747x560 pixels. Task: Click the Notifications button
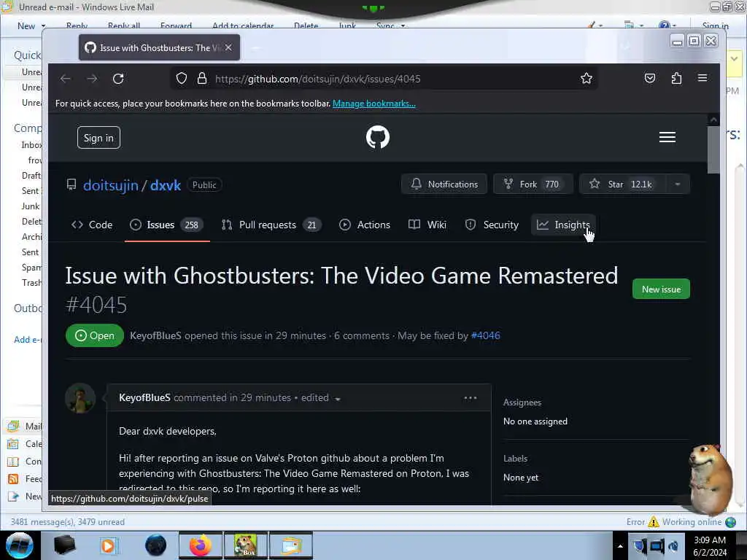pos(444,184)
